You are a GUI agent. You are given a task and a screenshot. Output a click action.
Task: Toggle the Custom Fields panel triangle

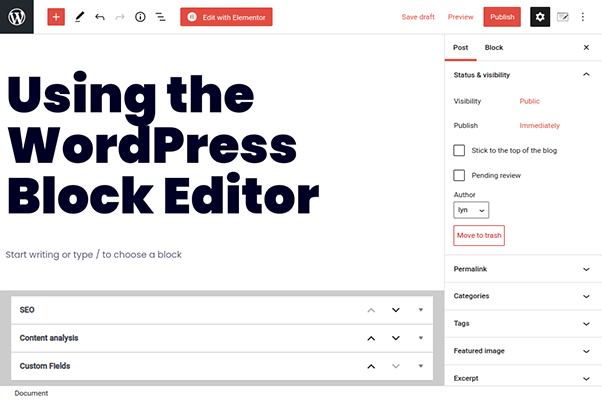[421, 366]
